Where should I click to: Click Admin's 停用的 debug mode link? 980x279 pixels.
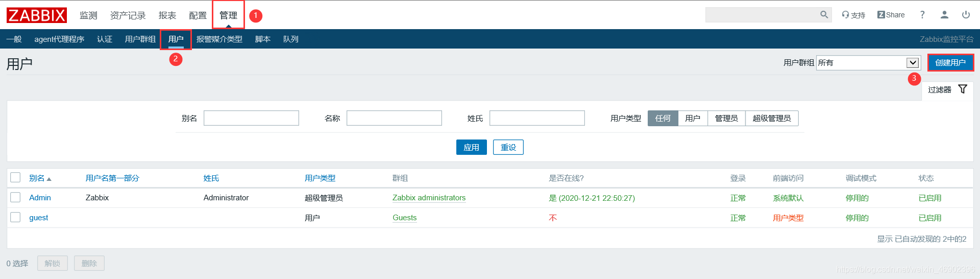tap(857, 198)
